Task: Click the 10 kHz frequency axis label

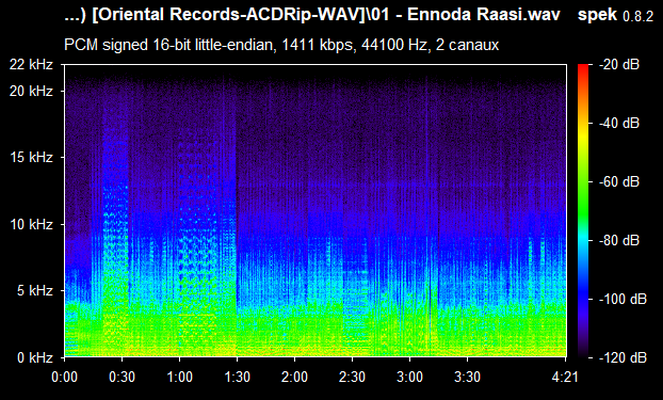Action: pyautogui.click(x=32, y=224)
